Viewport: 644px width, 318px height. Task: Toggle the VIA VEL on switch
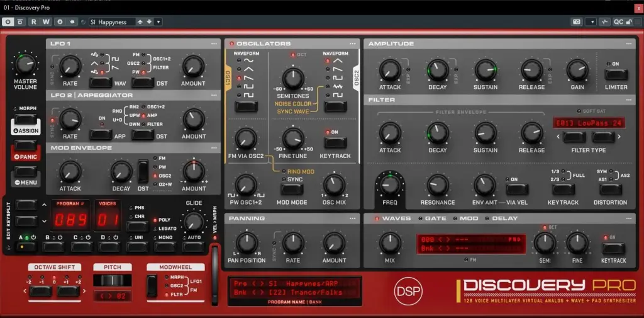pyautogui.click(x=517, y=190)
